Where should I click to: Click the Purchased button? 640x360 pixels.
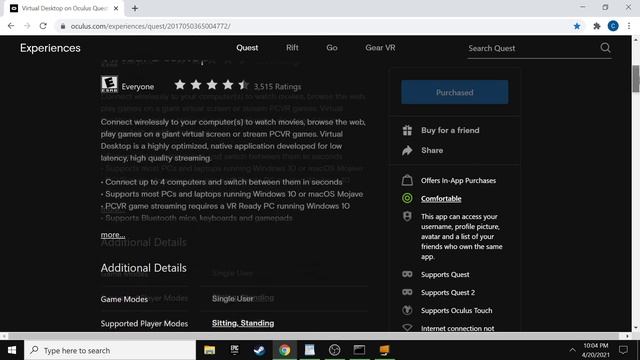pyautogui.click(x=455, y=92)
